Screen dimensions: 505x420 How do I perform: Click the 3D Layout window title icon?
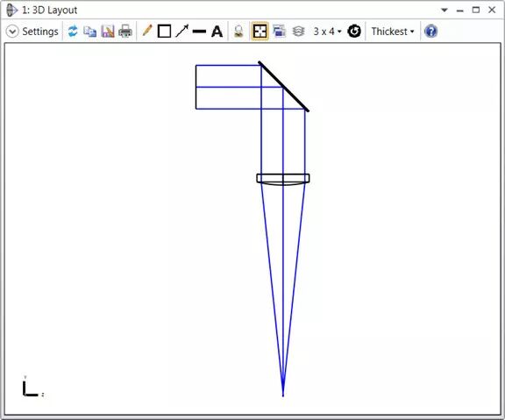coord(12,10)
